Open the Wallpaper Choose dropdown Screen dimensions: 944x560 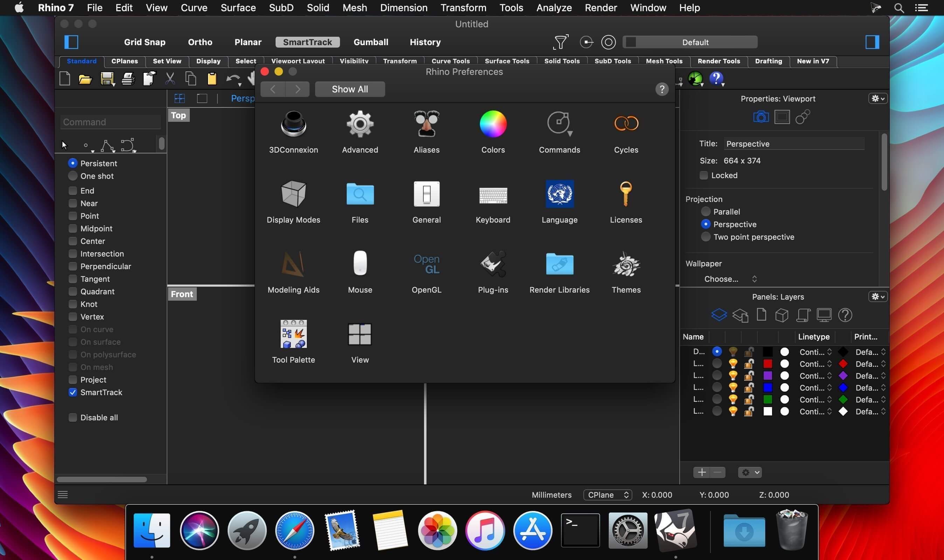730,279
